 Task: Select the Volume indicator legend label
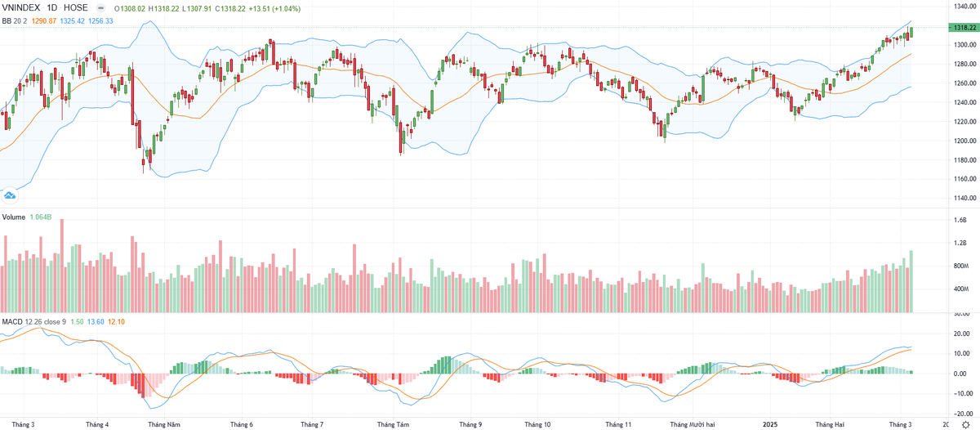click(13, 217)
